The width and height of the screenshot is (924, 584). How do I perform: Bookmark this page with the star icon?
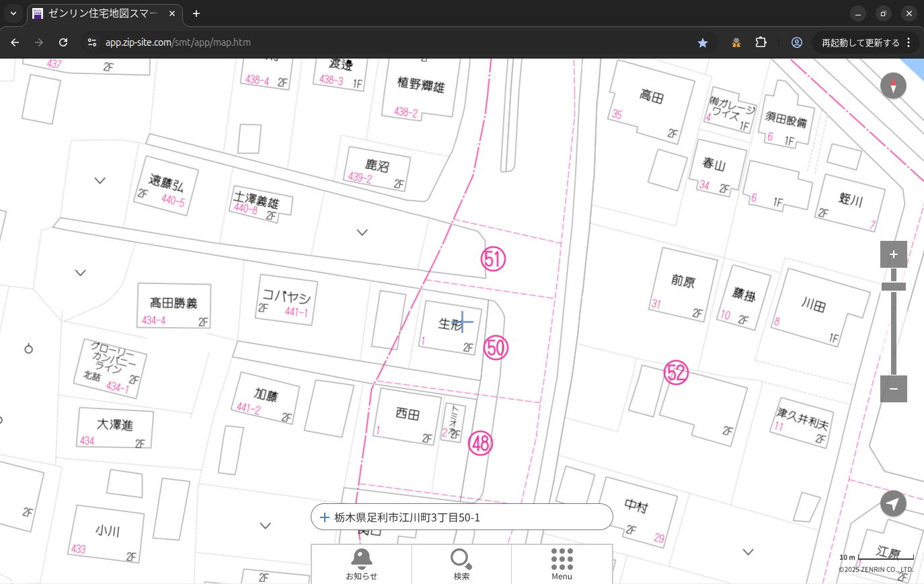point(703,42)
